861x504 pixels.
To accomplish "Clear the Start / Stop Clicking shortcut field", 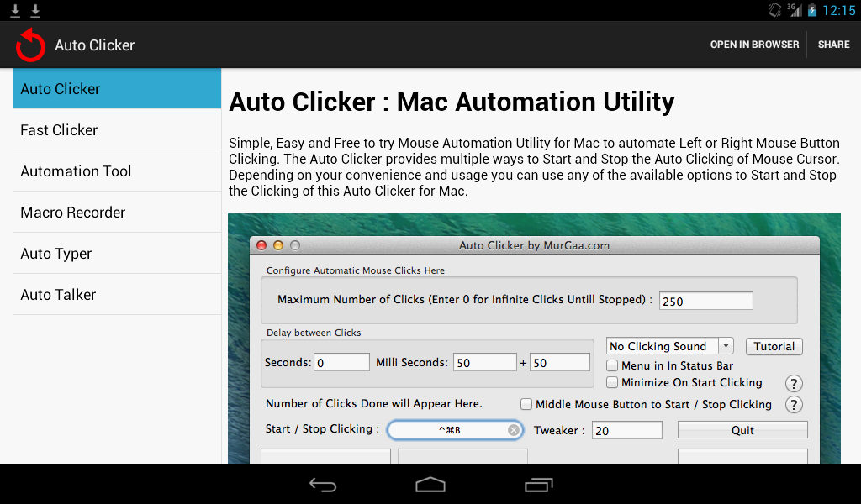I will pyautogui.click(x=514, y=431).
